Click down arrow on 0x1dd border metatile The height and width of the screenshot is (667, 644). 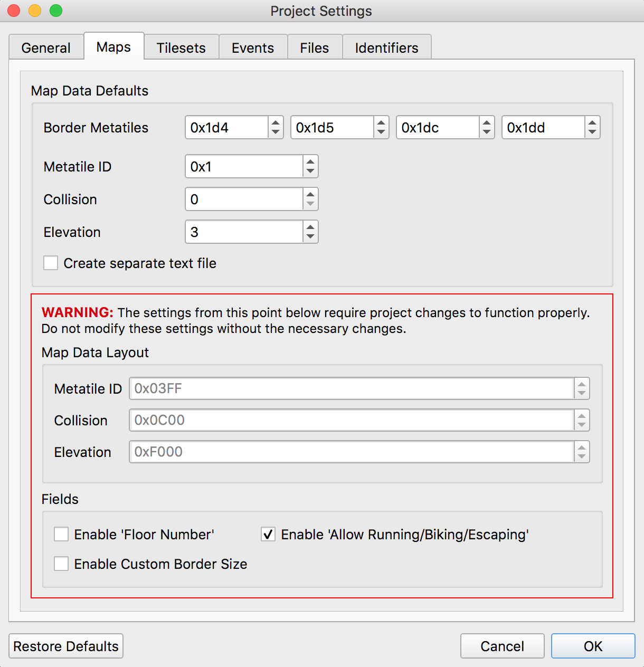pyautogui.click(x=592, y=132)
